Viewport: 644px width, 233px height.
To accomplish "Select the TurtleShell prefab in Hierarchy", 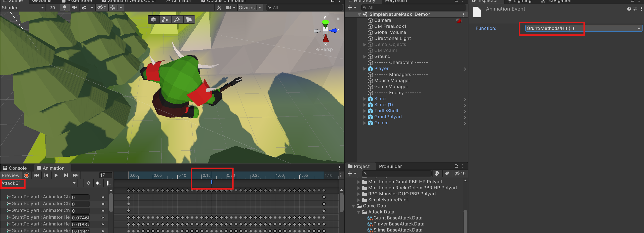I will (386, 111).
